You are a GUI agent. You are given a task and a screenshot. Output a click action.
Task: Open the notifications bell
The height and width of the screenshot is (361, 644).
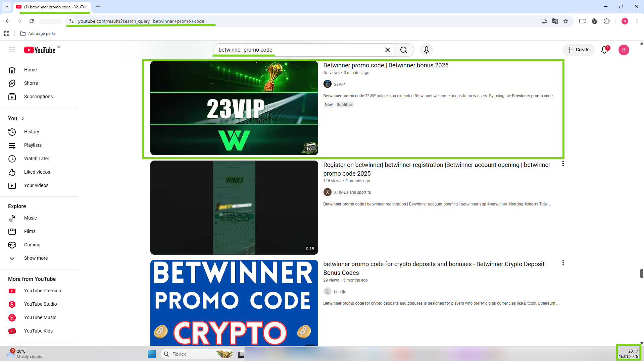[x=605, y=50]
